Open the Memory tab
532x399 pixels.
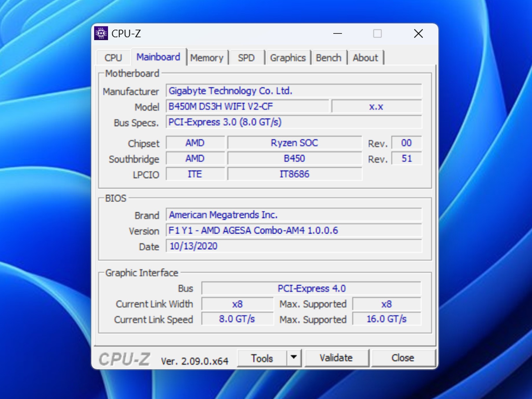pos(207,58)
